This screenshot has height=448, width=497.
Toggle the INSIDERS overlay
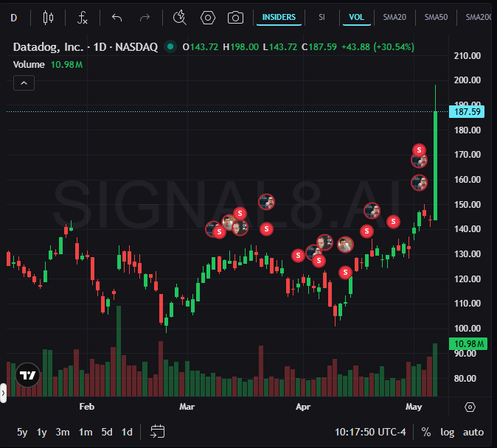tap(279, 17)
